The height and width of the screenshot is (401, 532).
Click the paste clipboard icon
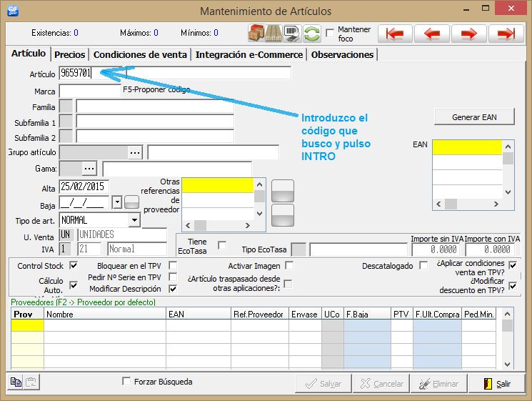[x=31, y=382]
